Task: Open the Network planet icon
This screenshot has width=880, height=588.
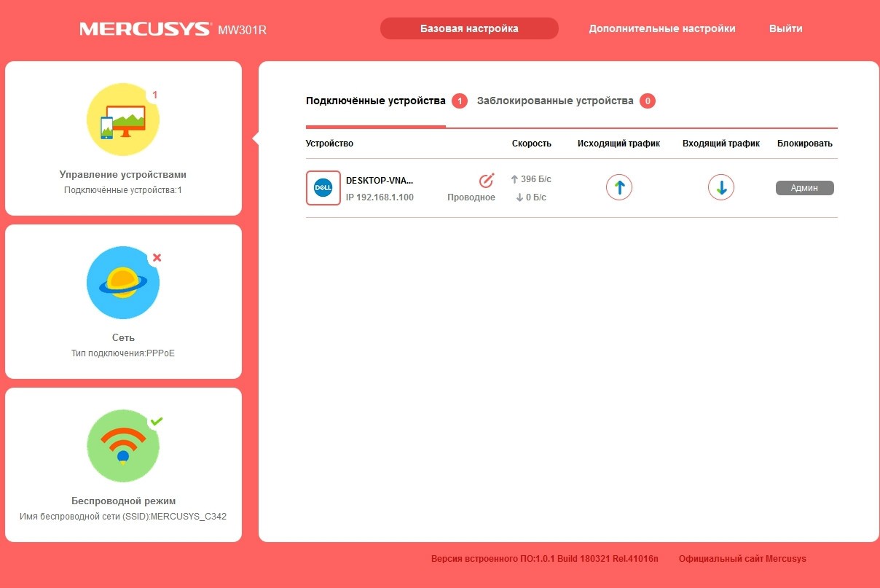Action: pos(122,283)
